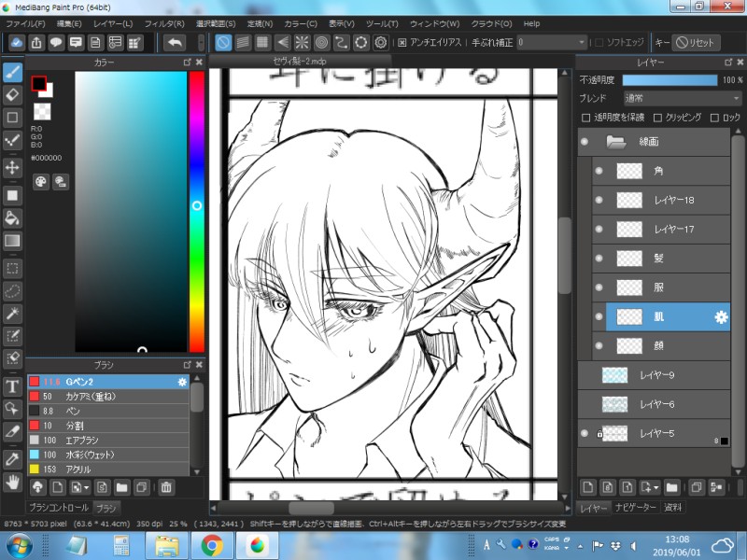The height and width of the screenshot is (560, 747).
Task: Pick the black foreground color swatch
Action: click(x=38, y=83)
